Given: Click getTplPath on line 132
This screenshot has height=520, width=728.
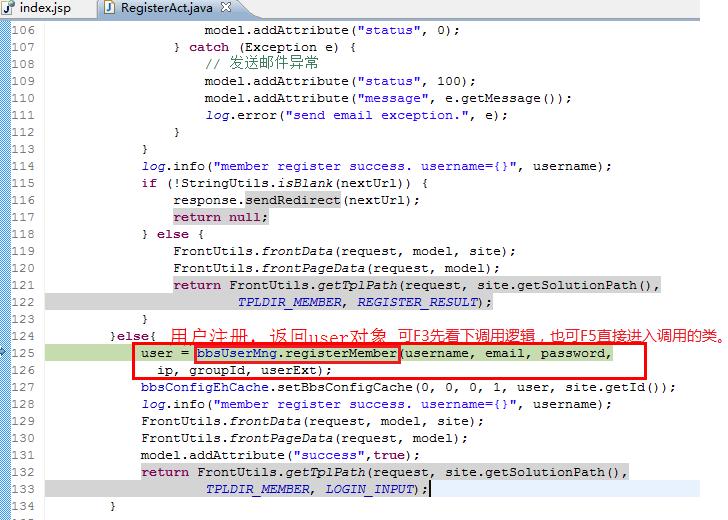Looking at the screenshot, I should (325, 472).
